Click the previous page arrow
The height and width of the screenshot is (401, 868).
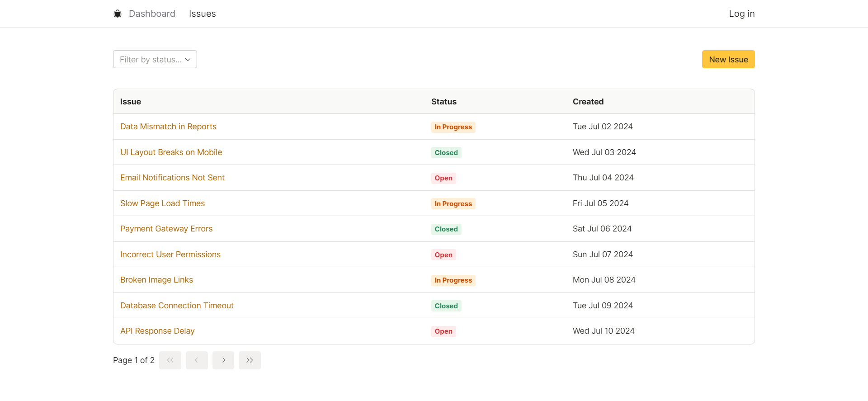(x=197, y=360)
